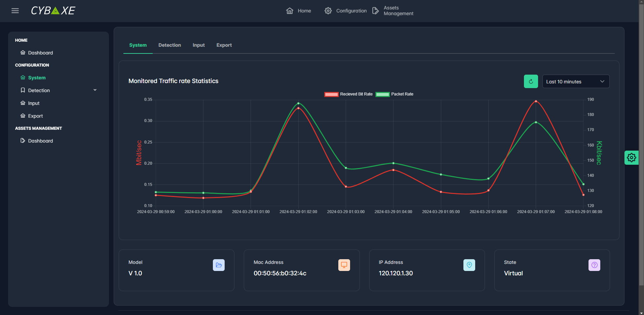The height and width of the screenshot is (315, 644).
Task: Click the green refresh chart button
Action: click(531, 81)
